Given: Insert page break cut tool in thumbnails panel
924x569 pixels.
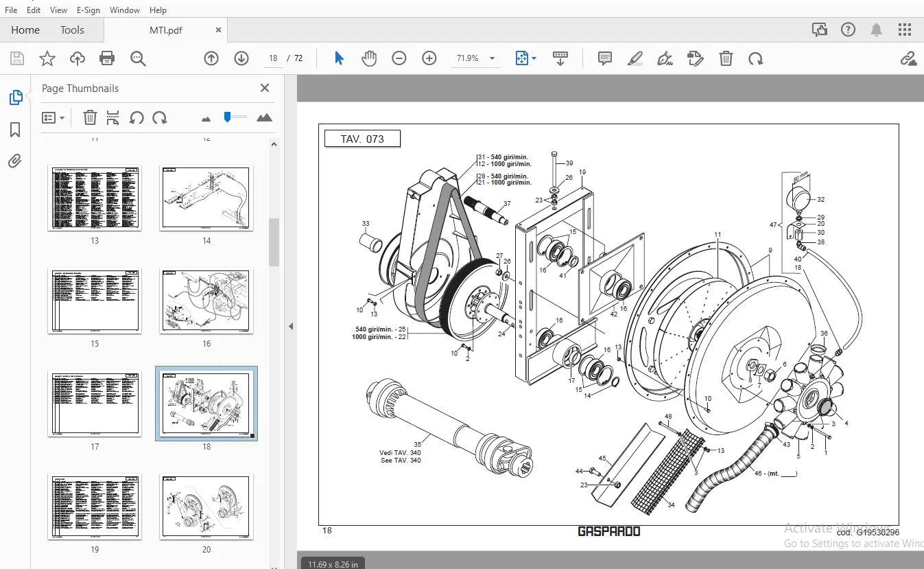Looking at the screenshot, I should [x=113, y=118].
